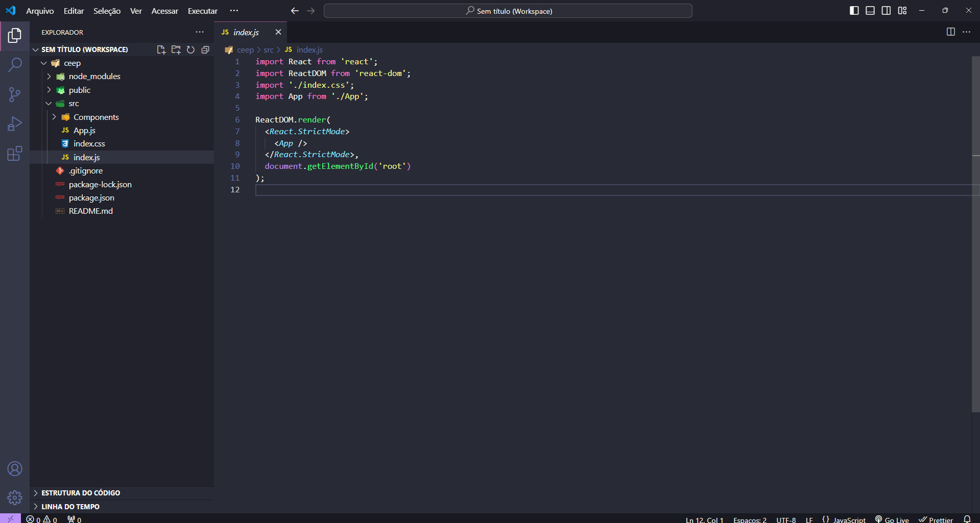This screenshot has width=980, height=523.
Task: Open notifications bell in status bar
Action: [x=967, y=519]
